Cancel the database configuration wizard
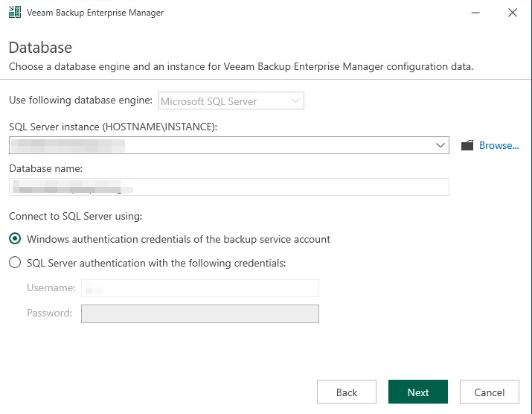The image size is (532, 414). [490, 392]
